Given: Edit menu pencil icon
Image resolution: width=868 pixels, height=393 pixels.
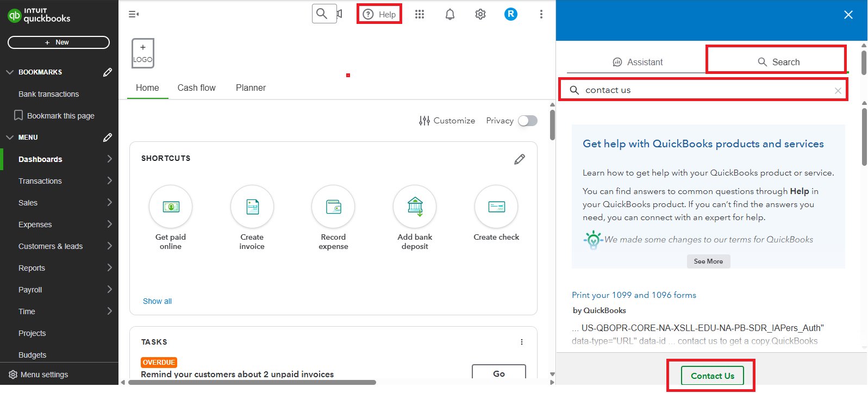Looking at the screenshot, I should click(108, 138).
